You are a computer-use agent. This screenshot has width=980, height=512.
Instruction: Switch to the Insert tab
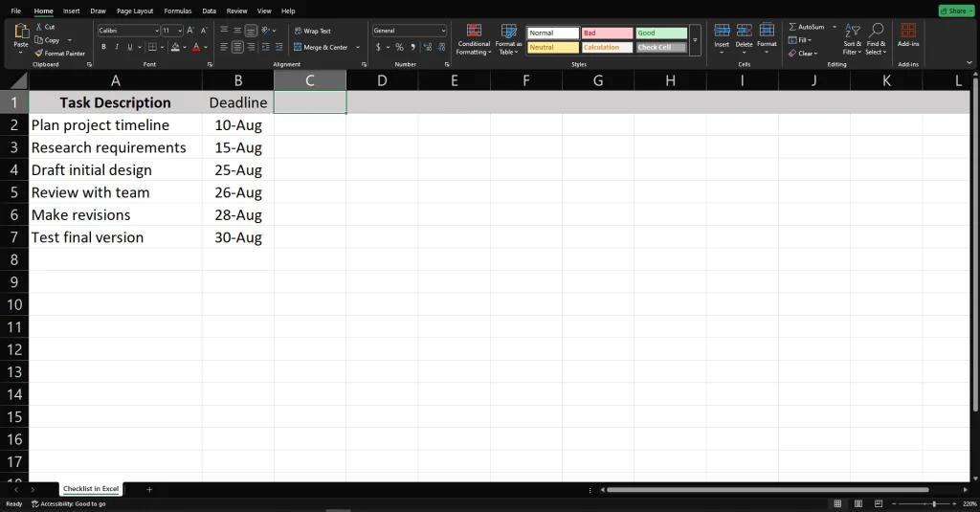pos(71,11)
